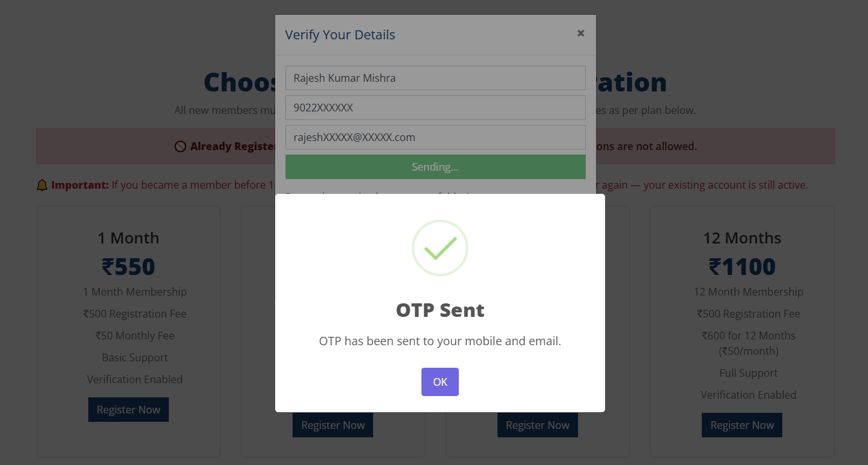Click OK in the OTP Sent dialog
This screenshot has width=868, height=465.
(439, 382)
